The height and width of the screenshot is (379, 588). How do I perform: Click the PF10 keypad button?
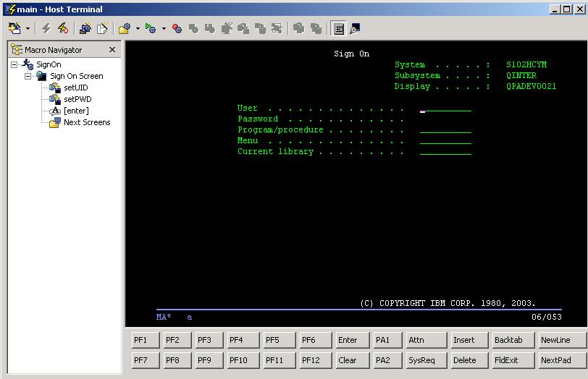[243, 360]
